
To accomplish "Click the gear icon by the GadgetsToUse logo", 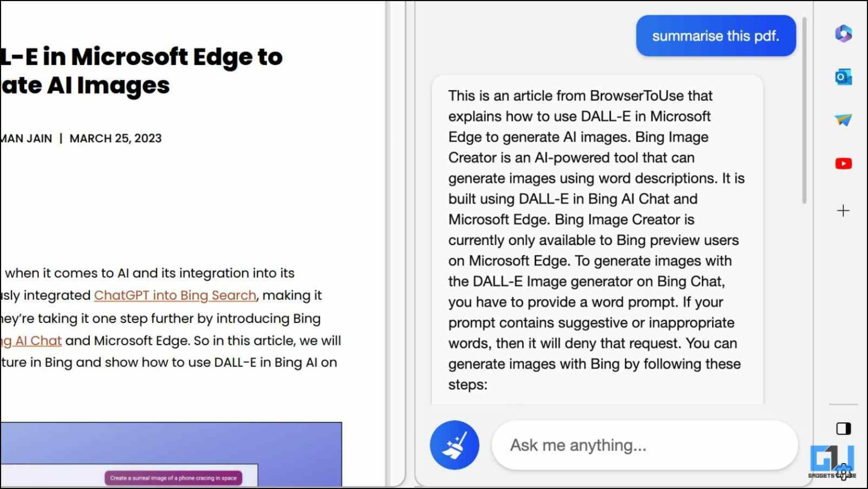I will click(843, 470).
